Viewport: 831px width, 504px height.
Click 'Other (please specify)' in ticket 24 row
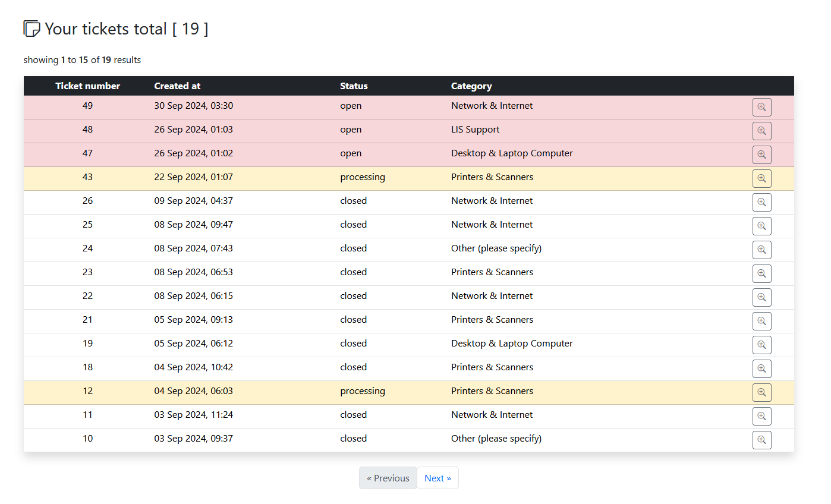(496, 248)
